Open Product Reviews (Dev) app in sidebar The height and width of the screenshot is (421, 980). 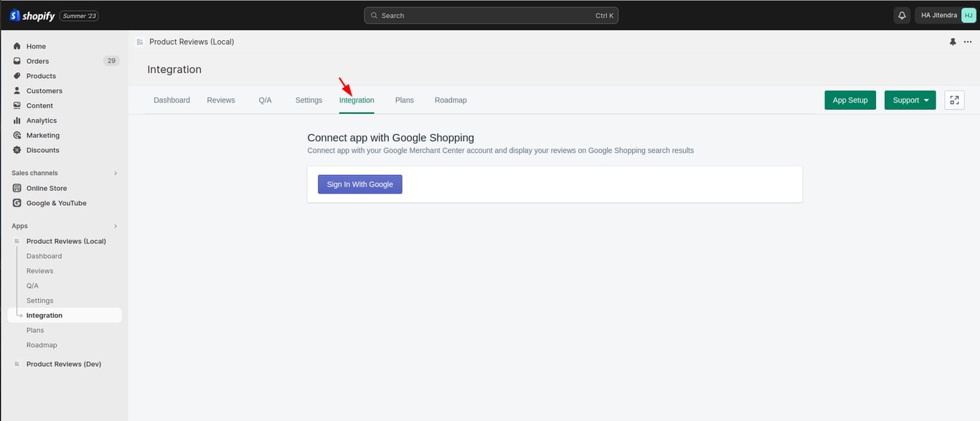click(63, 364)
